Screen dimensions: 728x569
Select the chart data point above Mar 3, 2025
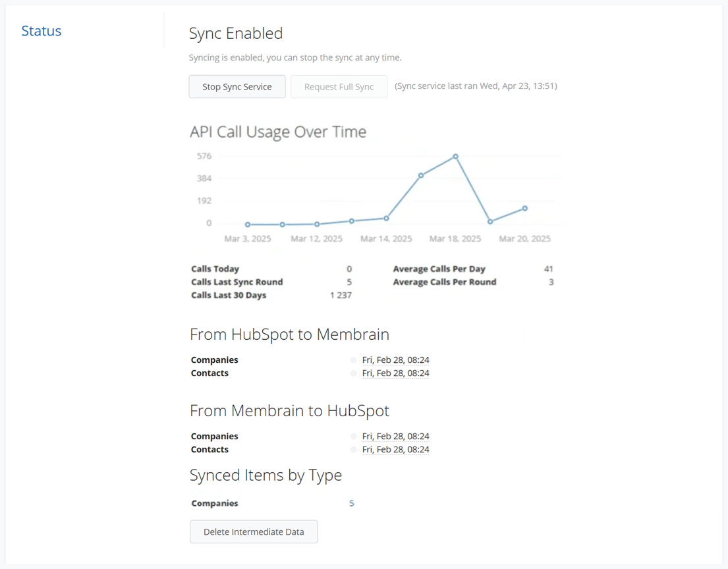click(x=248, y=225)
